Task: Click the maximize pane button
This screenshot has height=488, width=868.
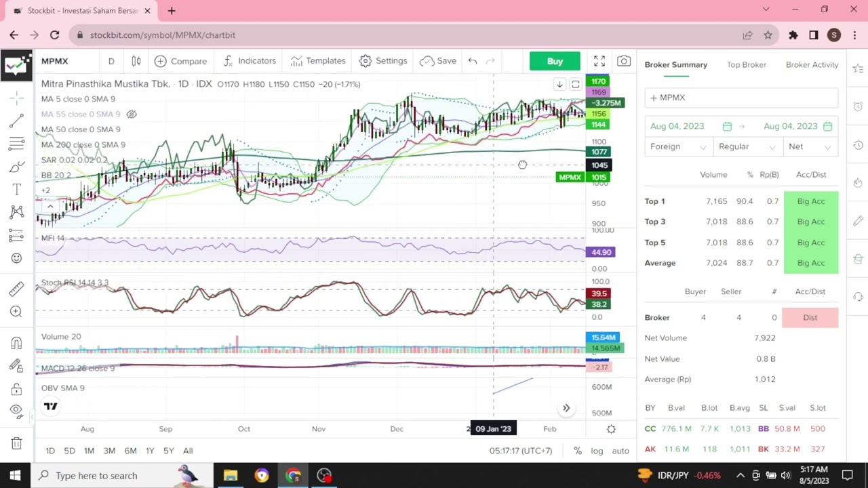Action: coord(576,84)
